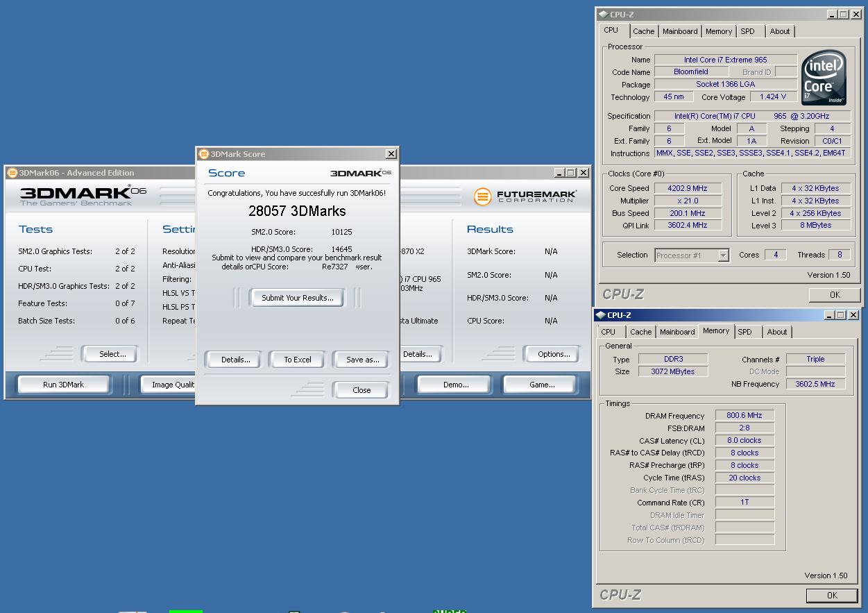This screenshot has height=613, width=868.
Task: Open About tab in CPU-Z processor window
Action: (780, 31)
